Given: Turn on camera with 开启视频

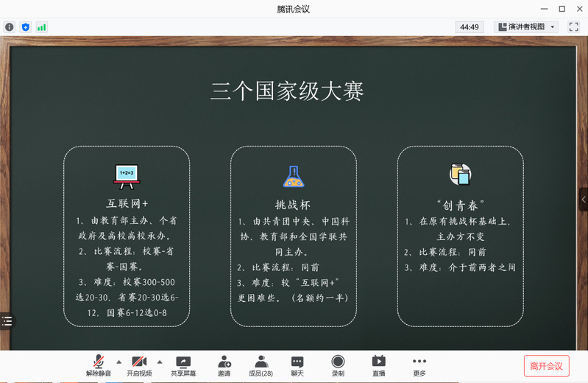Looking at the screenshot, I should click(139, 365).
